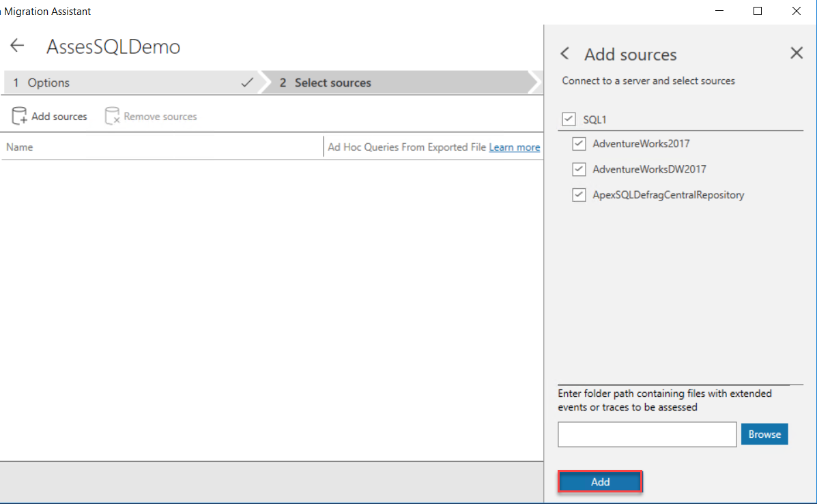Uncheck the SQL1 server checkbox
The height and width of the screenshot is (504, 817).
569,119
